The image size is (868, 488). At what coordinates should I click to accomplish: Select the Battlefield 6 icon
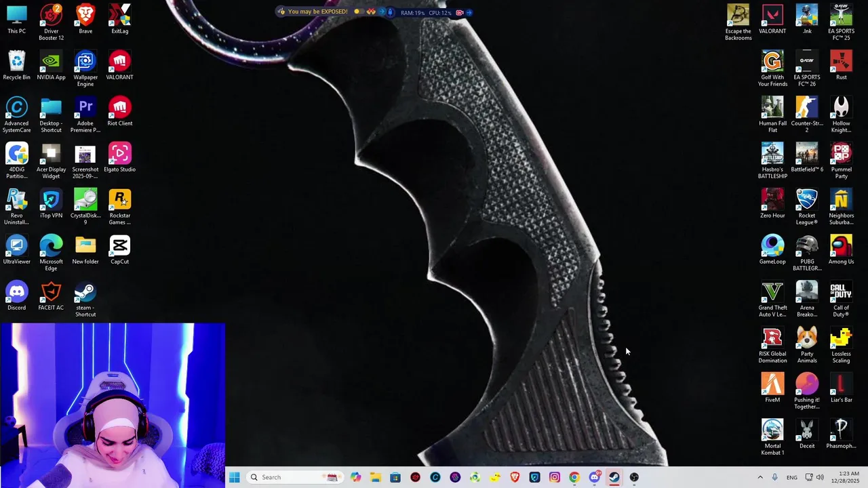pos(807,157)
